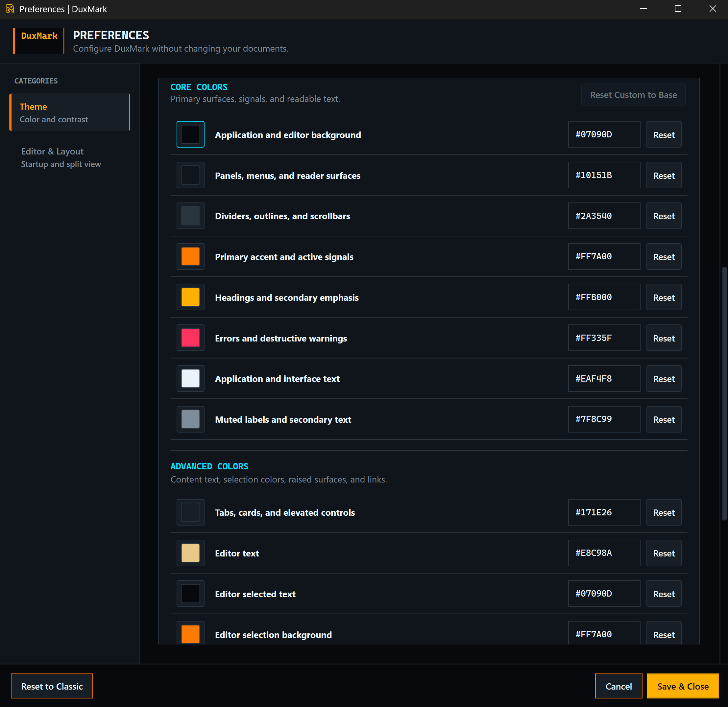Click the preferences vertical scrollbar thumb
This screenshot has height=707, width=728.
click(724, 394)
